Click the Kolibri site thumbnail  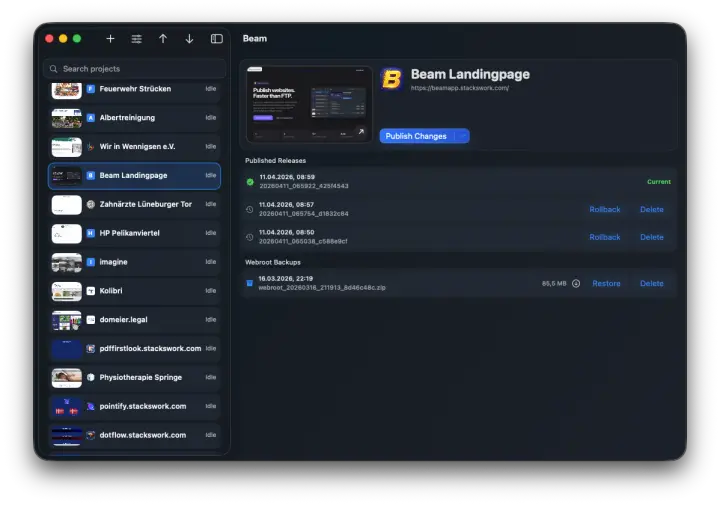tap(67, 292)
